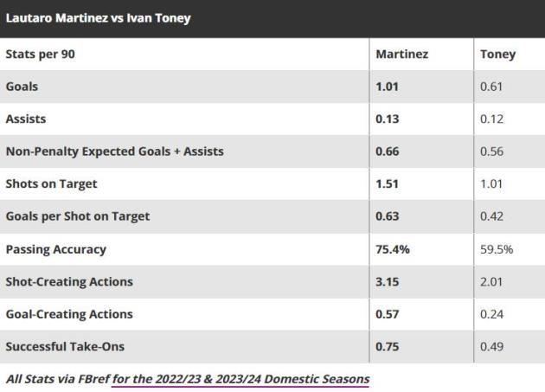Screen dimensions: 545x392
Task: Click the Toney column header
Action: (x=497, y=54)
